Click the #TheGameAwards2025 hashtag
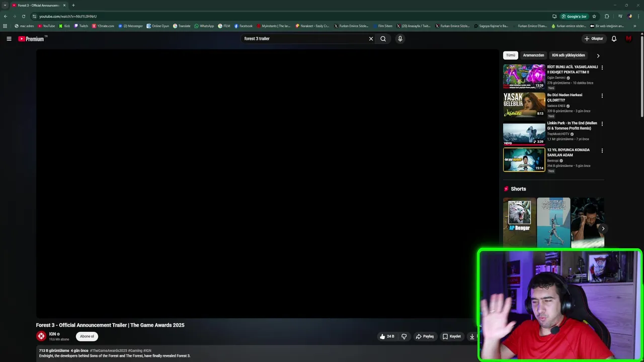This screenshot has height=362, width=644. pos(108,350)
